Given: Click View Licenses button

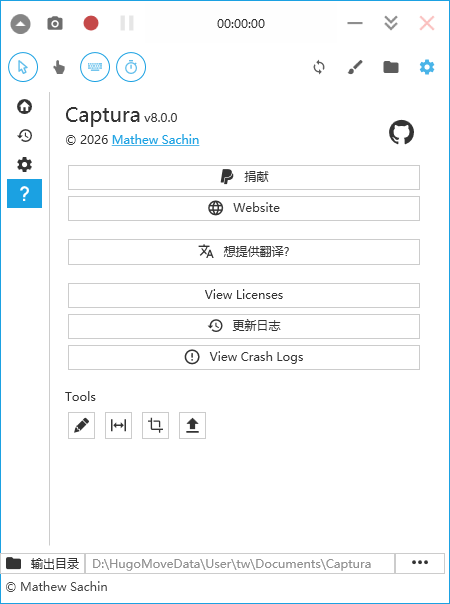Looking at the screenshot, I should (244, 295).
